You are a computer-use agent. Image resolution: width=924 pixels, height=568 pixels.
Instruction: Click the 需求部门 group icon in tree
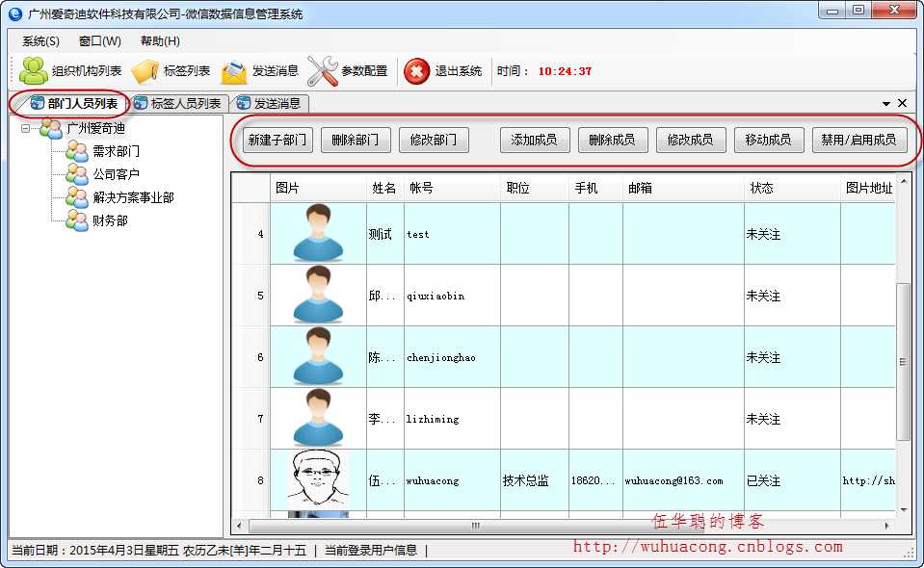[77, 151]
